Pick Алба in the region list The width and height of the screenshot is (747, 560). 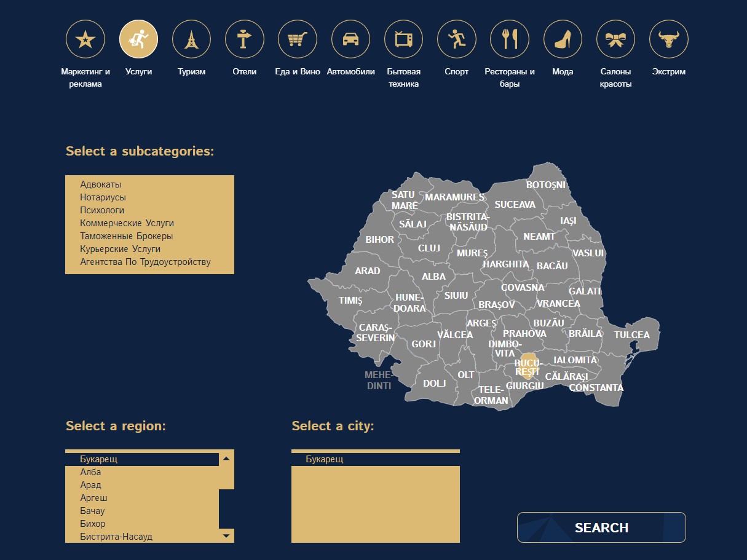pos(90,472)
